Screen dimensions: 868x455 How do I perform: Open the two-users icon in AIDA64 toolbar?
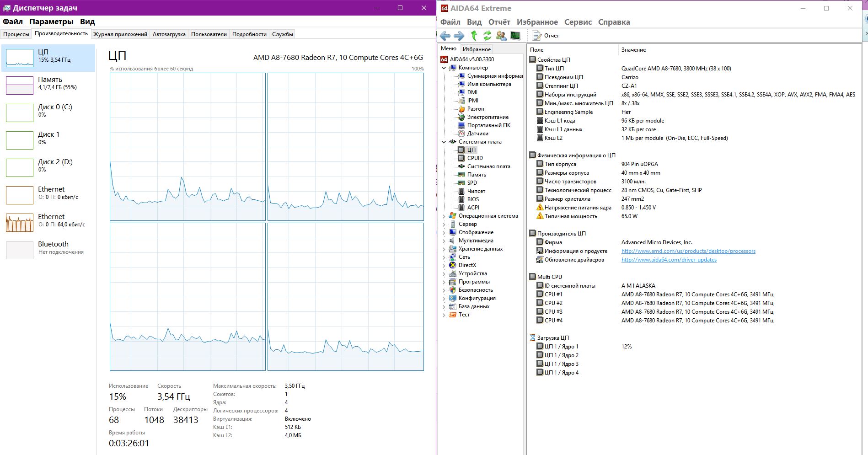click(x=501, y=35)
